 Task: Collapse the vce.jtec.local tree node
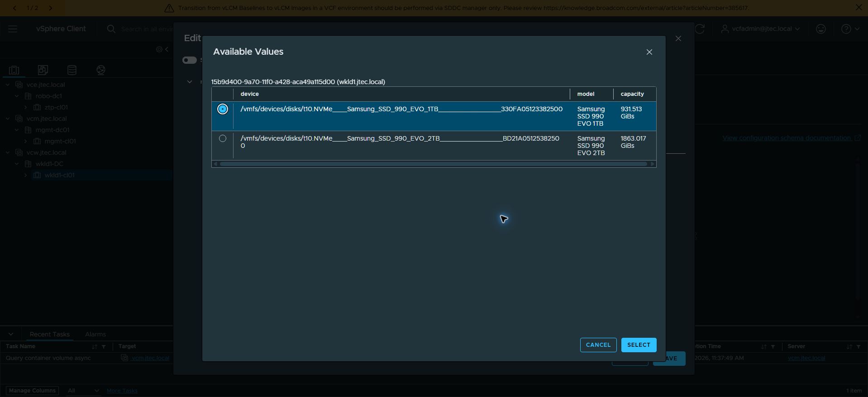click(8, 85)
